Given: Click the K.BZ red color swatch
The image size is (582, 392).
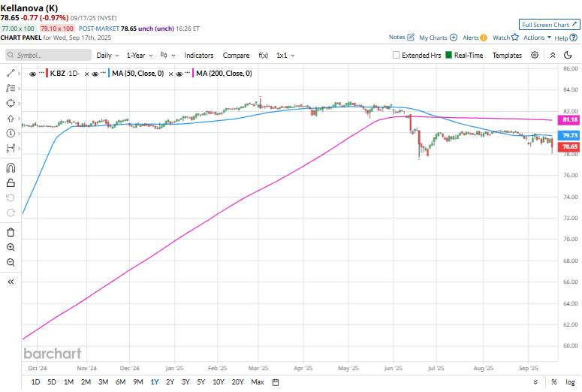Looking at the screenshot, I should [47, 74].
